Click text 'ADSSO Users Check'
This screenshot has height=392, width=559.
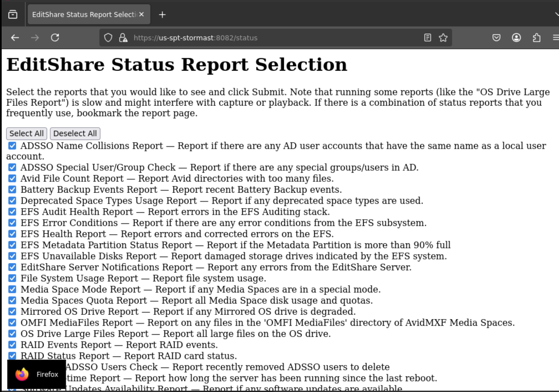point(112,367)
